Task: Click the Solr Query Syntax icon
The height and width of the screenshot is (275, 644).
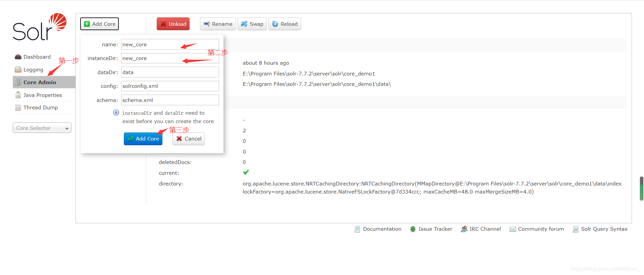Action: click(576, 229)
